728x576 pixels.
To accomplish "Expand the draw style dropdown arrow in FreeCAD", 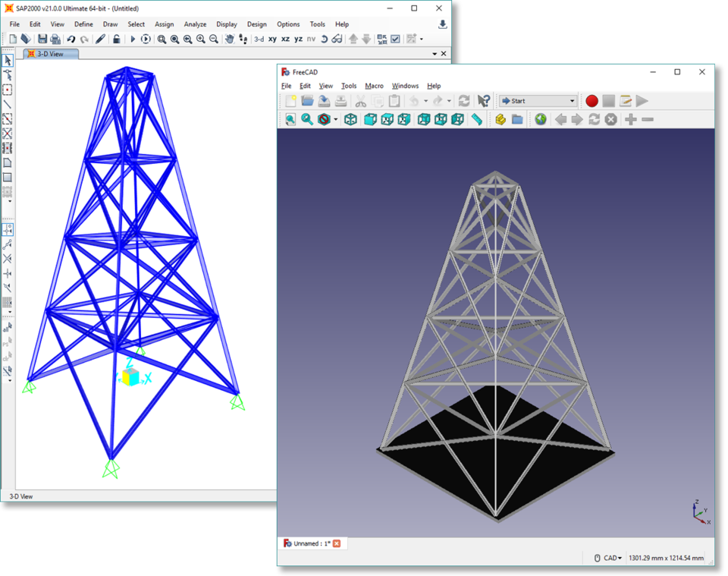I will [336, 120].
